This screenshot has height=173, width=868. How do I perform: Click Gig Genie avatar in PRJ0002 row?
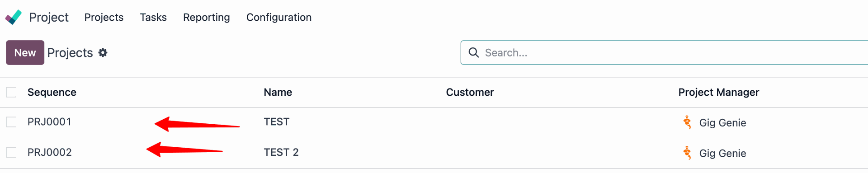pos(687,153)
